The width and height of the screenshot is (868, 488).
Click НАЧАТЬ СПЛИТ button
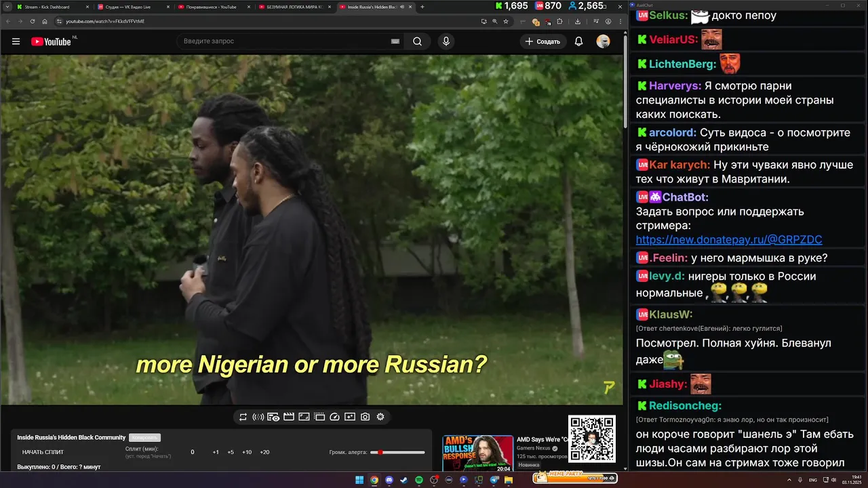click(43, 452)
